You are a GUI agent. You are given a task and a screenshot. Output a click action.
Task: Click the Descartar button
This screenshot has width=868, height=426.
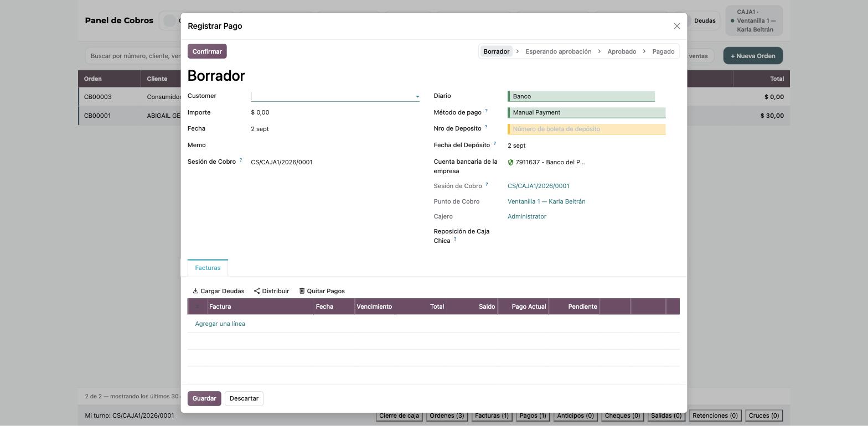(244, 398)
